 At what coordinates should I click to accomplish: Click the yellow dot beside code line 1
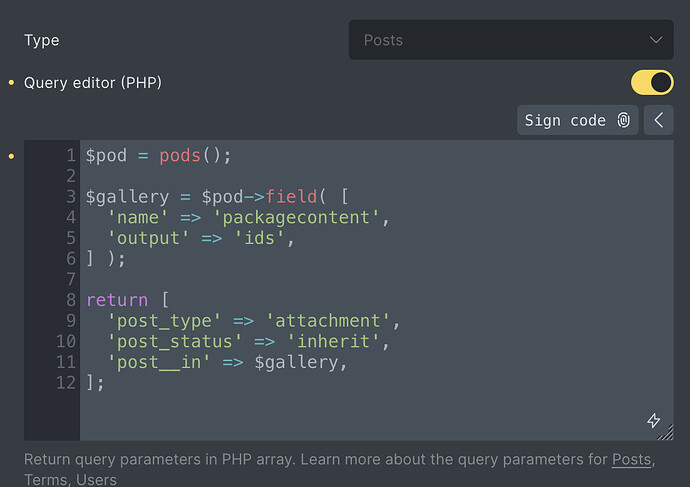11,156
